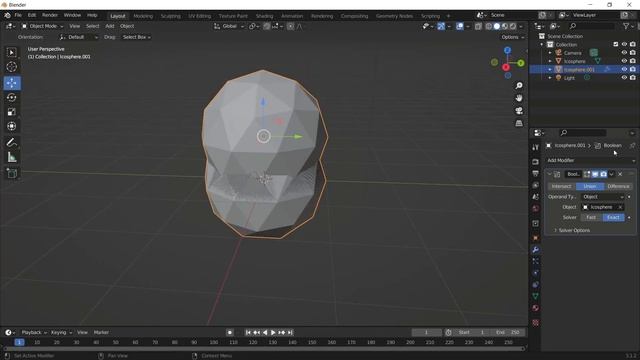Screen dimensions: 640x360
Task: Select Intersect boolean operation
Action: coord(561,187)
